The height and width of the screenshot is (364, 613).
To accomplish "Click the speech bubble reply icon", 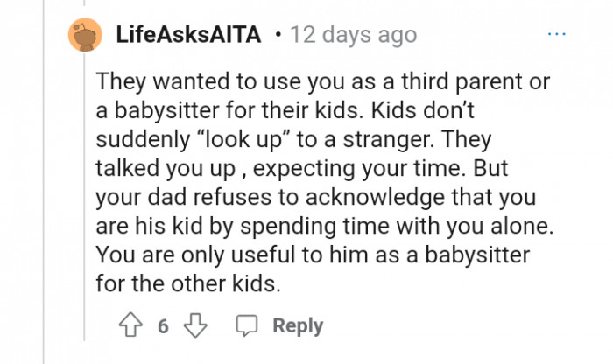I will (x=247, y=326).
